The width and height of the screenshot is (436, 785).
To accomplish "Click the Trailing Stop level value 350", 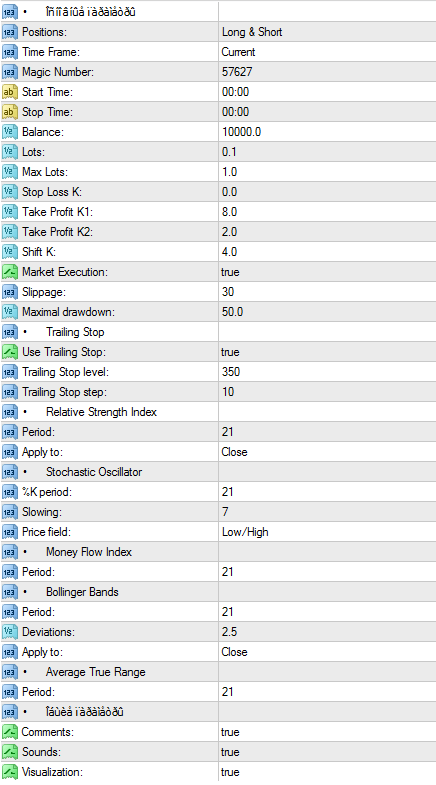I will pyautogui.click(x=327, y=372).
